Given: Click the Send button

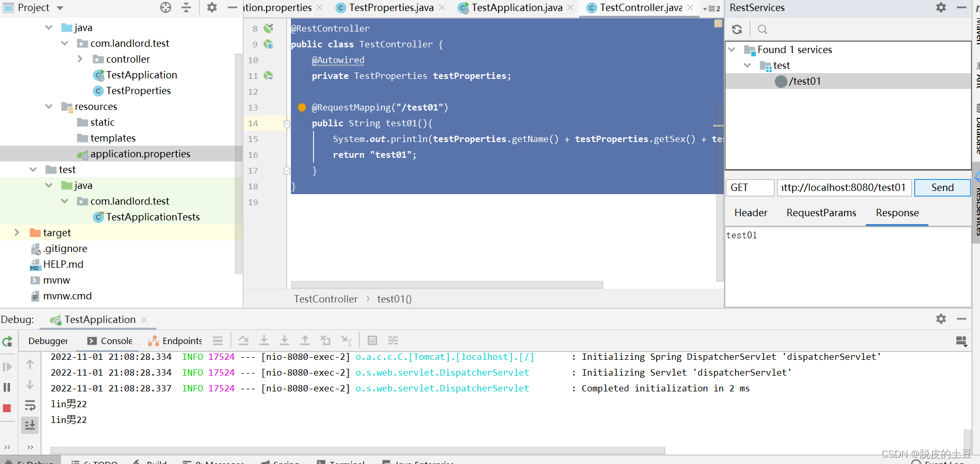Looking at the screenshot, I should point(942,188).
